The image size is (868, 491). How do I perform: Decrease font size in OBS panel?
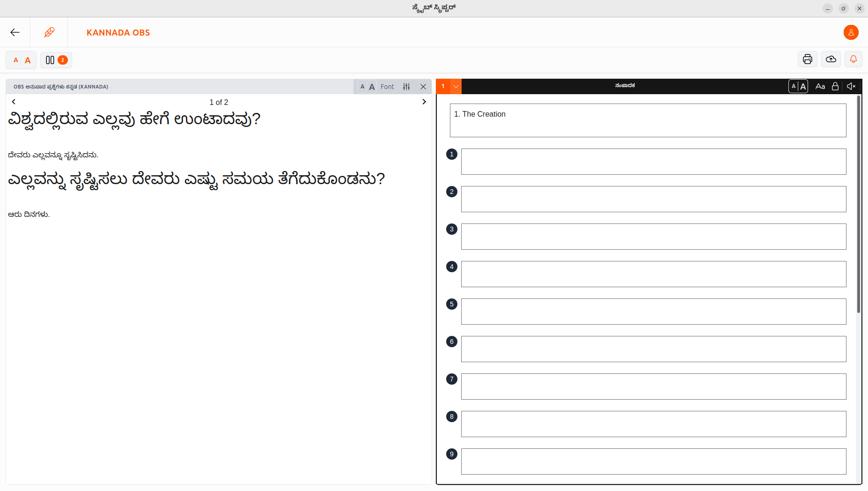coord(362,86)
